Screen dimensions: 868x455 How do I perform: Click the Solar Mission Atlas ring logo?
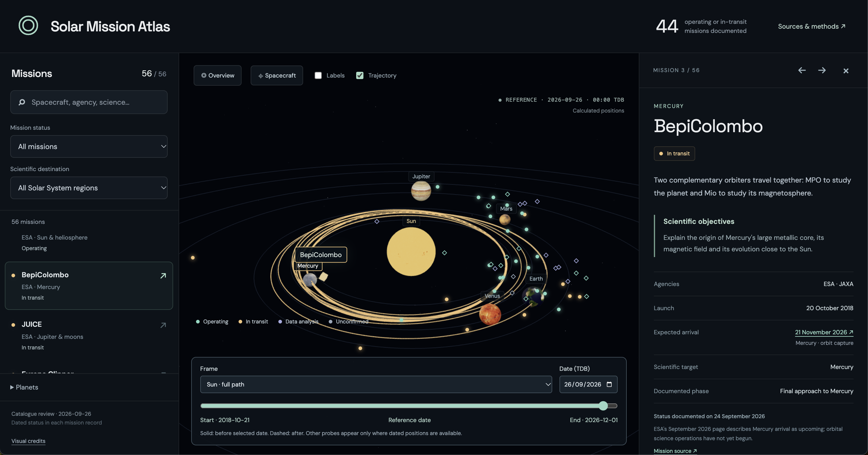(28, 26)
